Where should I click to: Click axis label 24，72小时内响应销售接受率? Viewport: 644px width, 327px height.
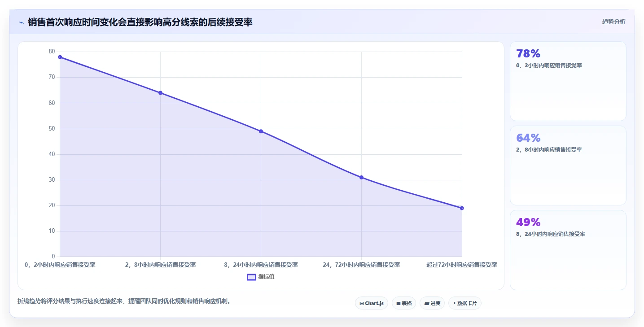point(361,265)
